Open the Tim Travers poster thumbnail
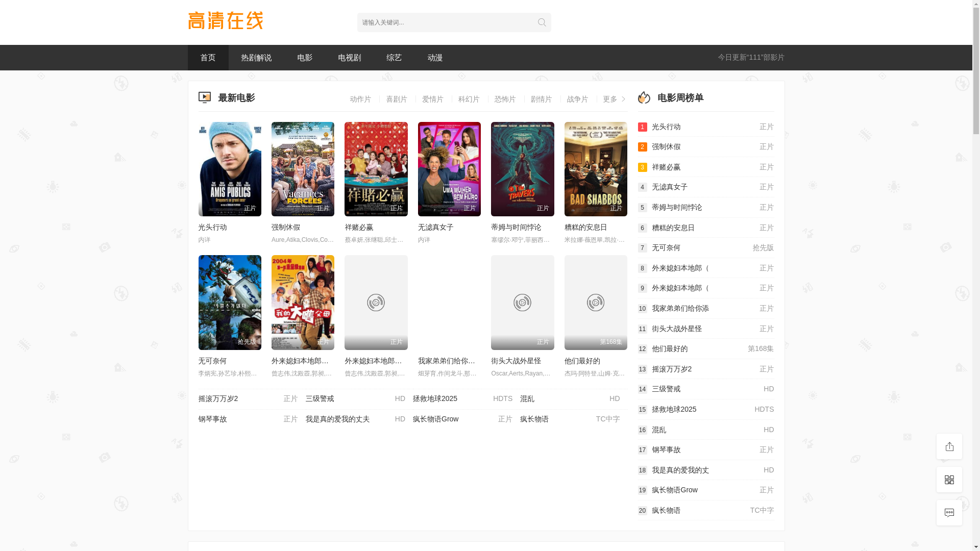Screen dimensions: 980x551 pyautogui.click(x=523, y=169)
